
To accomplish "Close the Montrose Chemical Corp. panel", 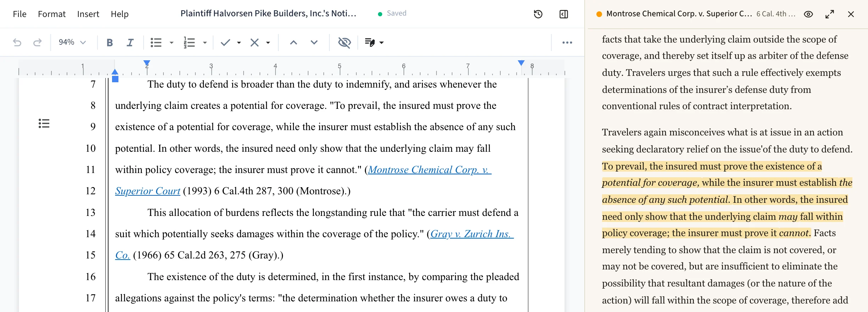I will tap(851, 14).
